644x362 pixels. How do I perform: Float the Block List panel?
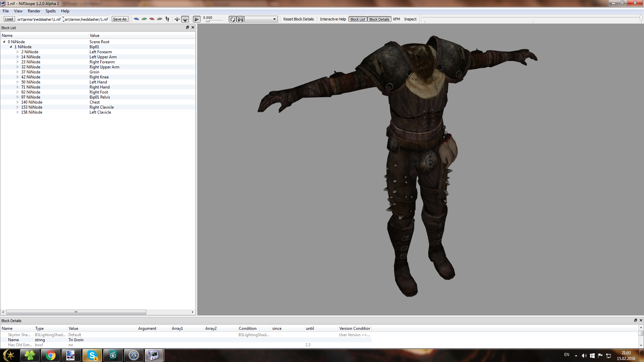[x=187, y=27]
